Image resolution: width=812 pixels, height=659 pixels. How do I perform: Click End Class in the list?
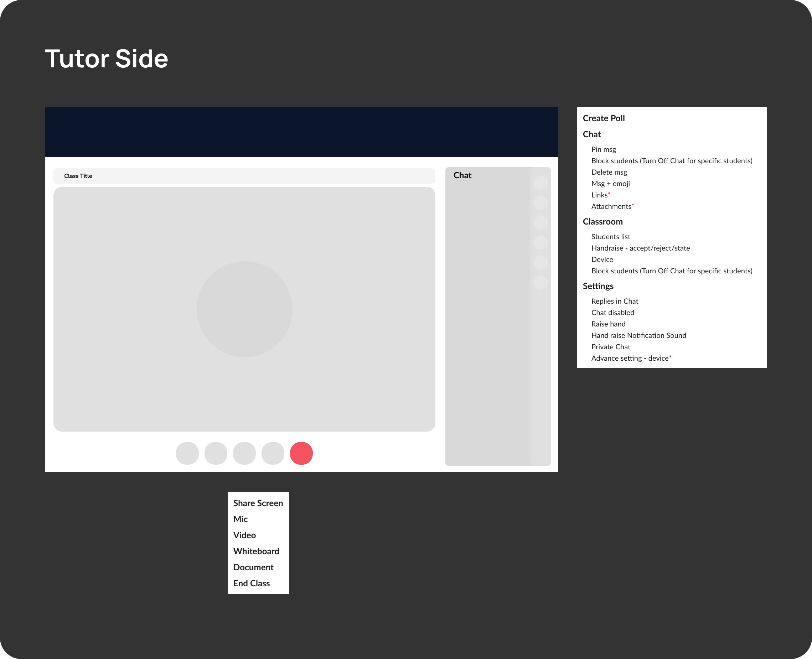coord(252,583)
